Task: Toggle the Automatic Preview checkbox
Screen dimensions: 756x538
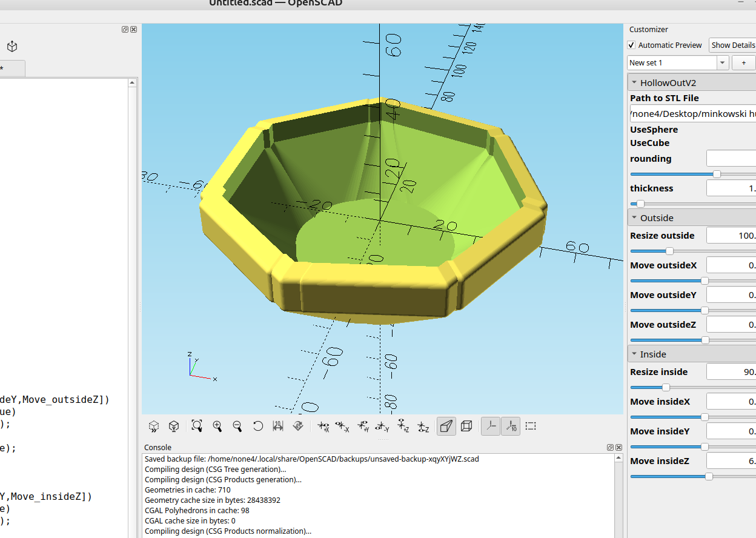Action: click(631, 45)
